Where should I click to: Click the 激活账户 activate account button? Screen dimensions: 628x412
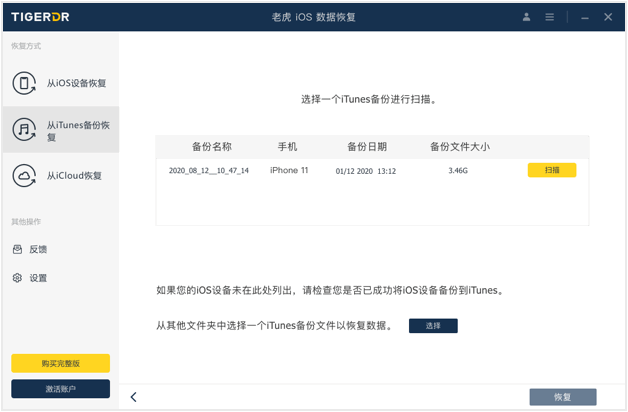tap(60, 388)
